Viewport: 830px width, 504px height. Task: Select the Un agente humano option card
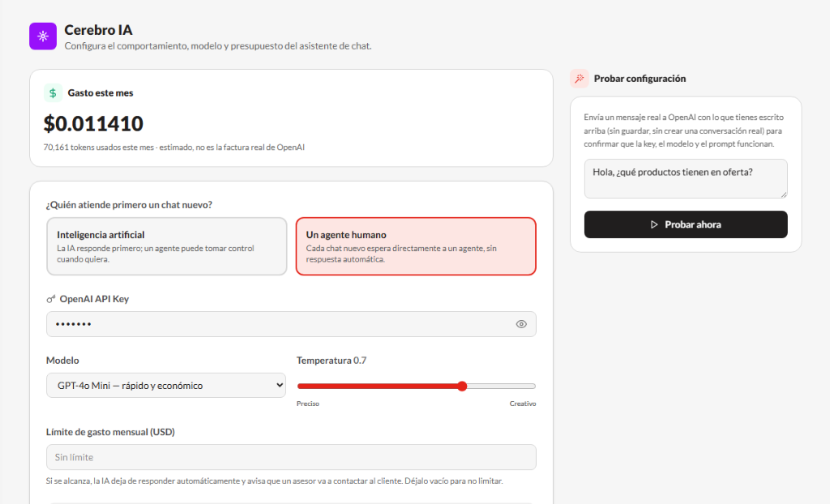[416, 246]
